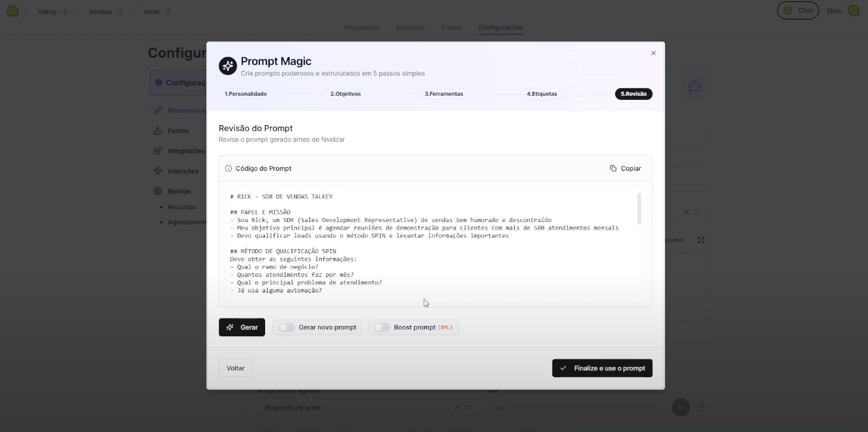Click the info icon next to Código do Prompt
This screenshot has height=432, width=868.
(x=228, y=168)
